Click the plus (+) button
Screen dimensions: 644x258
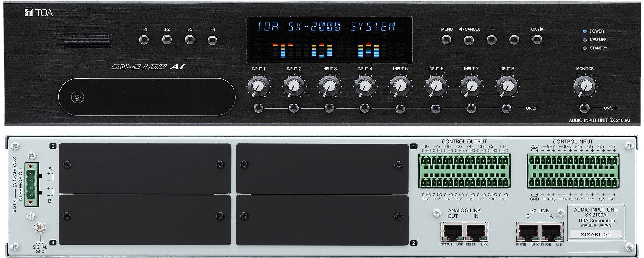tap(514, 40)
